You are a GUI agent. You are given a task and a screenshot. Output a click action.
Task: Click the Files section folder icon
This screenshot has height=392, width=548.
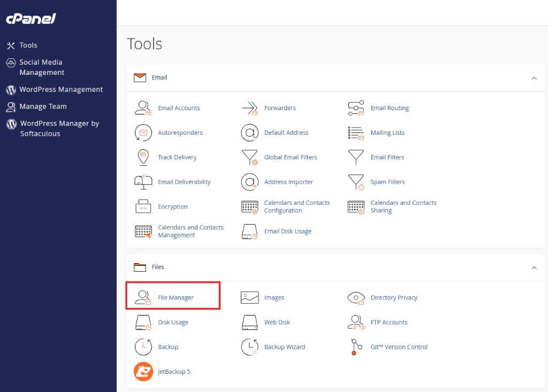tap(140, 267)
